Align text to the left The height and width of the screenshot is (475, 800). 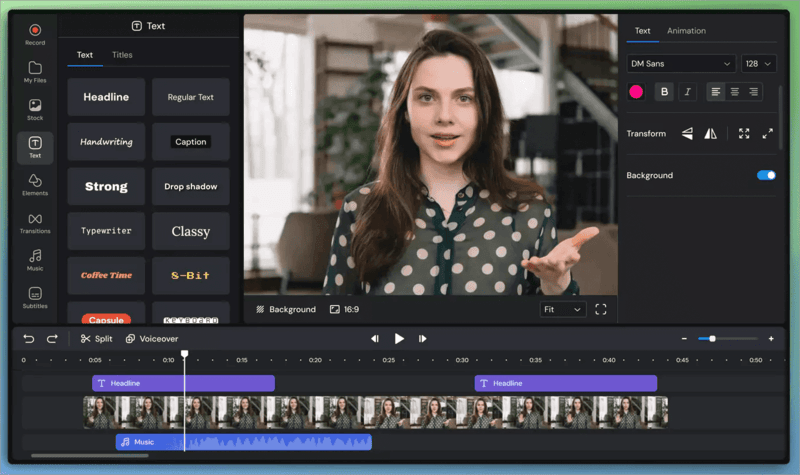click(x=716, y=92)
